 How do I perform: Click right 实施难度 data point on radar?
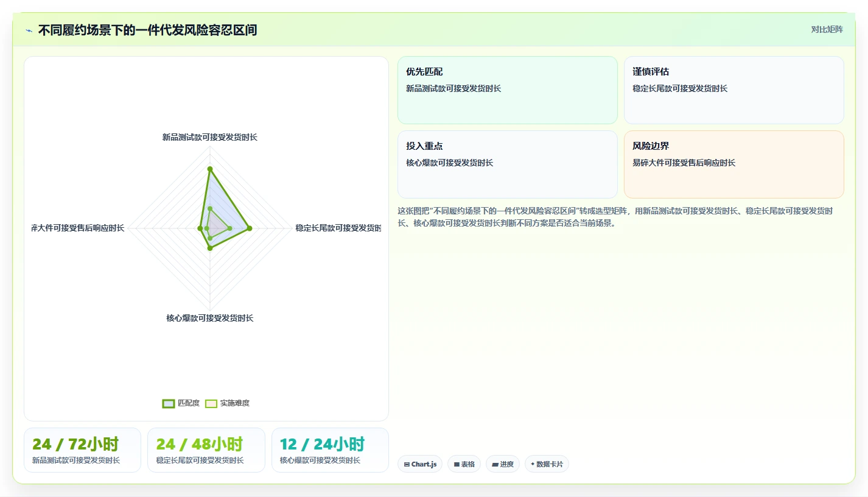pos(229,228)
